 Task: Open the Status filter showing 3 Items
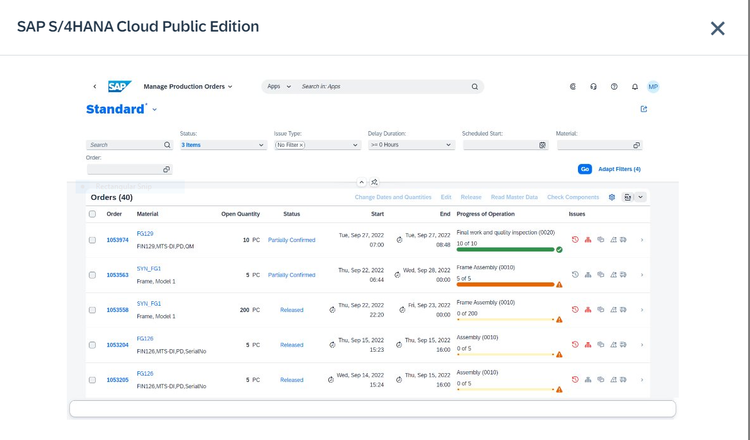223,145
